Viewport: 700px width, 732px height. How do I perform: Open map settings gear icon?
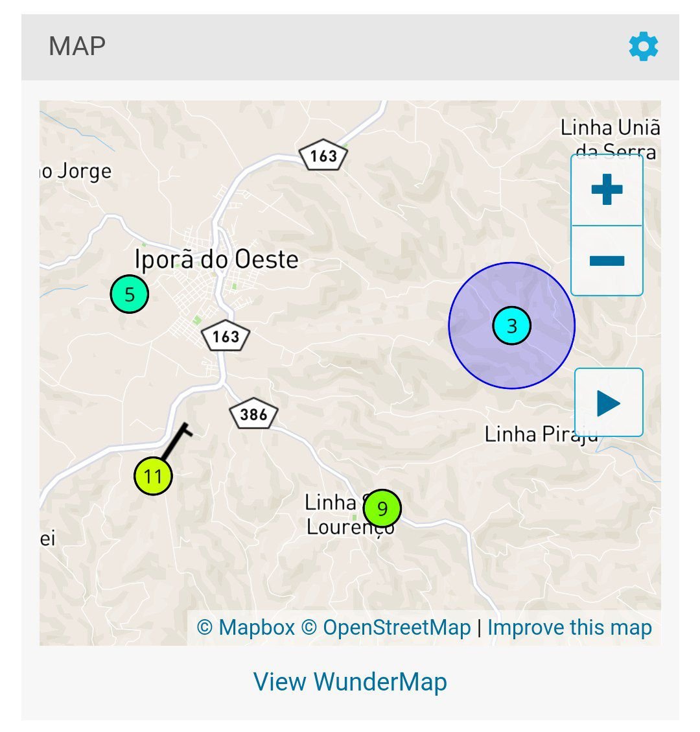point(643,46)
